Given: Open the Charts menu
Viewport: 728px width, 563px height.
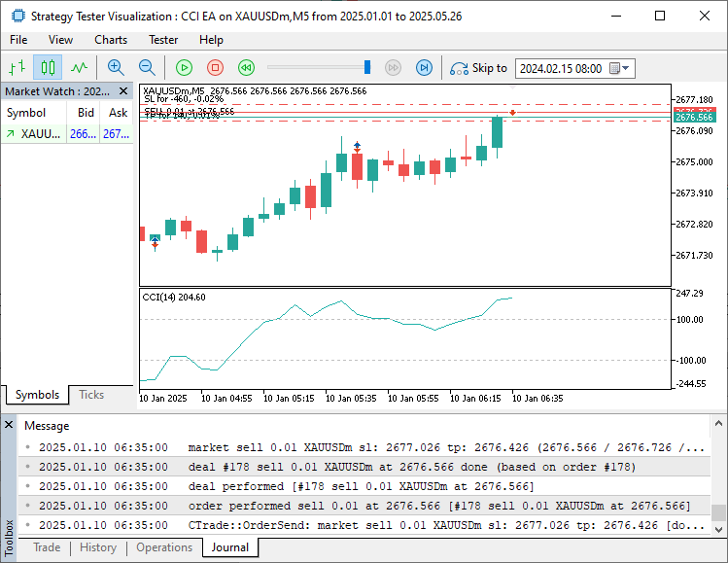Looking at the screenshot, I should pyautogui.click(x=111, y=40).
